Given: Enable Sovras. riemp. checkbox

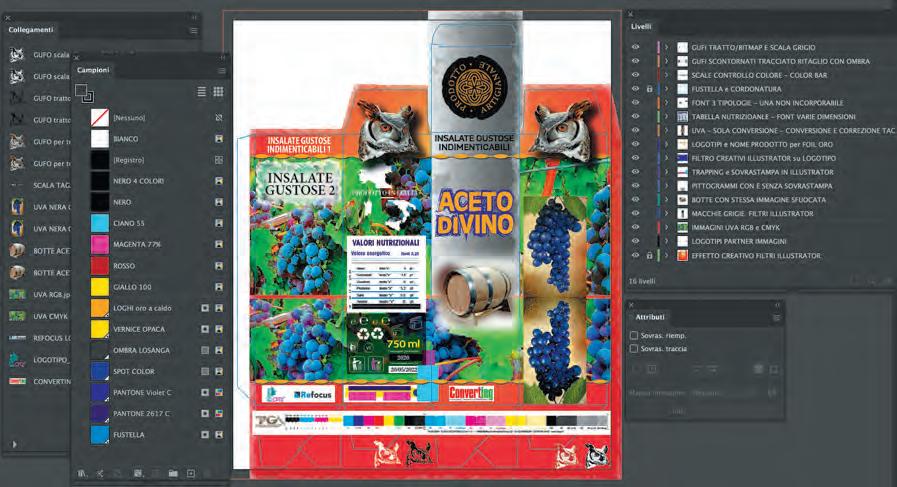Looking at the screenshot, I should [634, 335].
